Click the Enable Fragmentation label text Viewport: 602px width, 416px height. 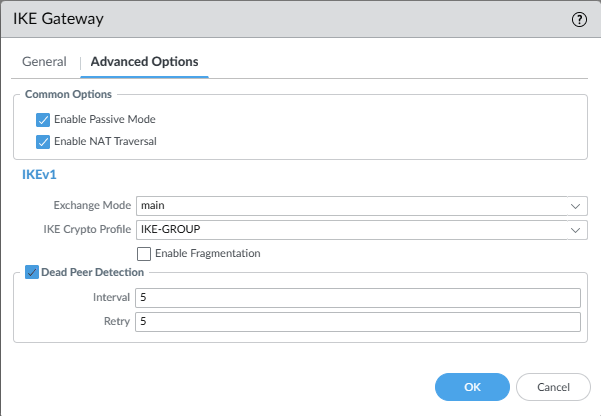(x=207, y=254)
